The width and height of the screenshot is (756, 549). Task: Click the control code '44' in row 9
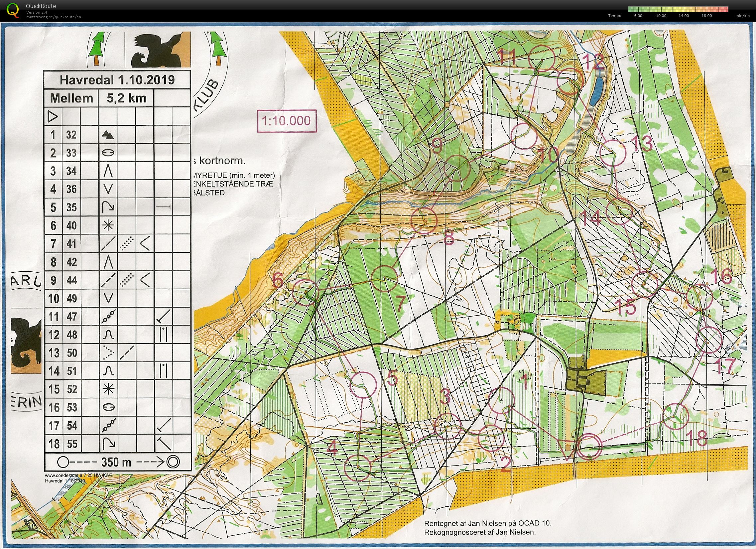[x=72, y=280]
